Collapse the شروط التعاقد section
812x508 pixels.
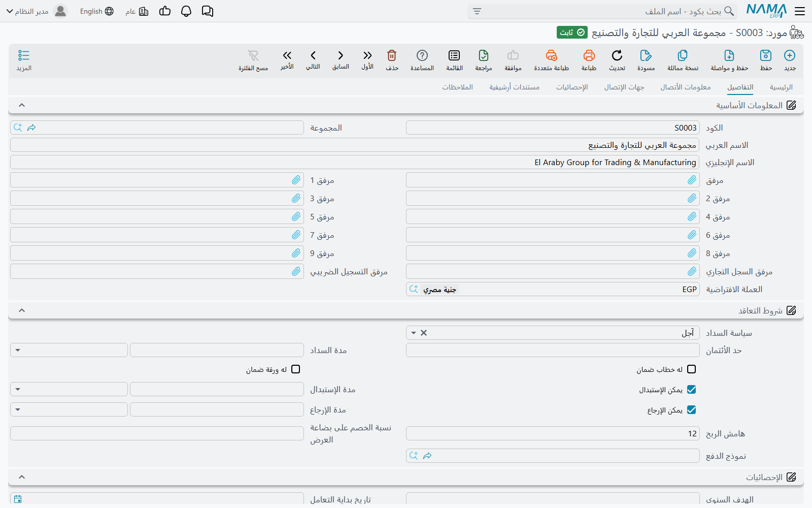(22, 310)
